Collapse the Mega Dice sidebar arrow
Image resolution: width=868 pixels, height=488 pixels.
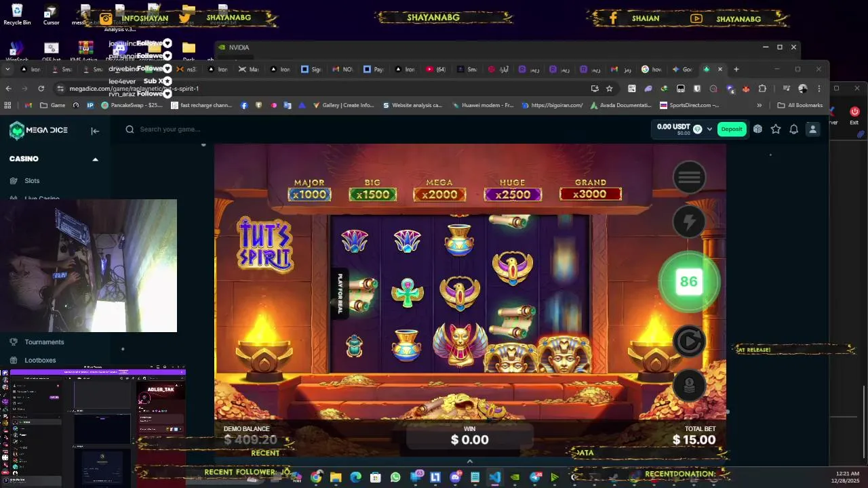pyautogui.click(x=95, y=131)
